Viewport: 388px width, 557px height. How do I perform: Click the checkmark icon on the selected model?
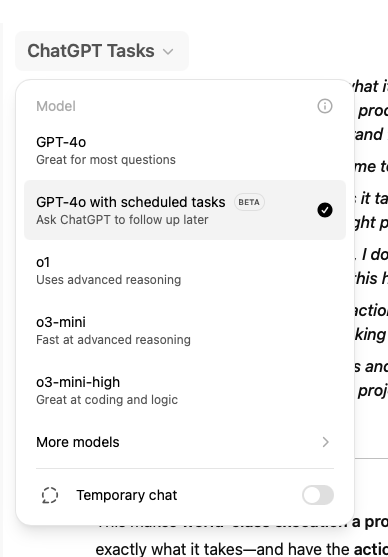point(325,210)
